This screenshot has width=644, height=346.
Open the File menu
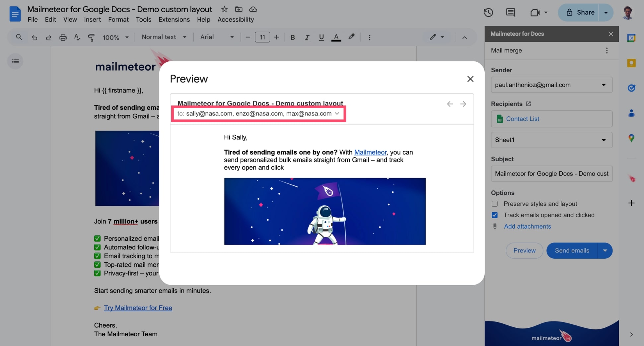(33, 20)
